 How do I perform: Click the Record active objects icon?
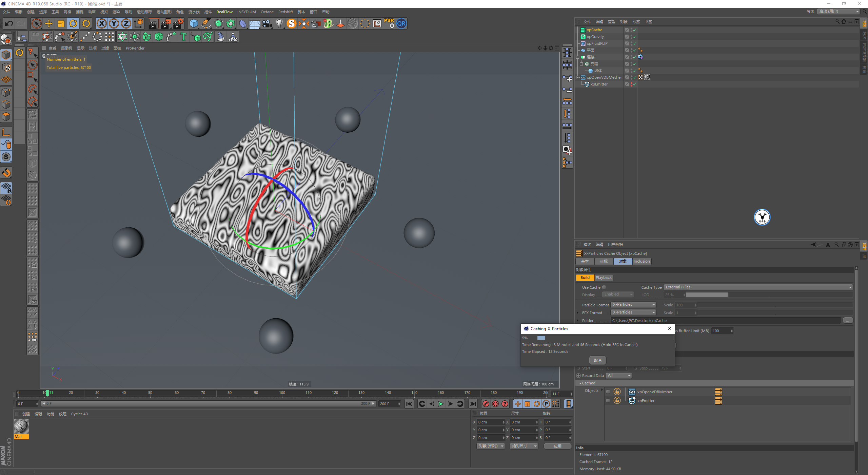click(x=486, y=404)
